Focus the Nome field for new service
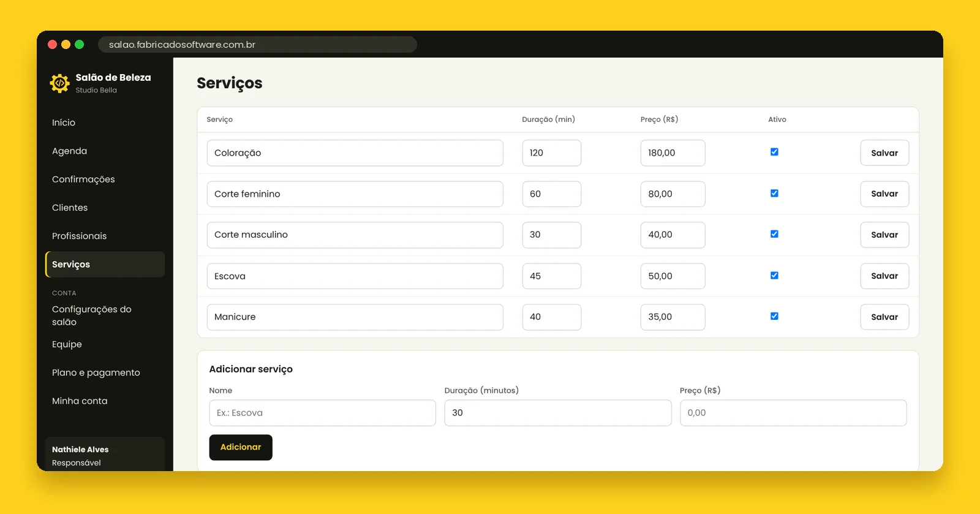 click(322, 413)
